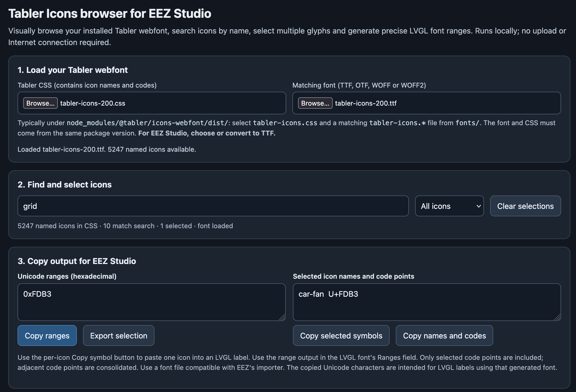
Task: Click the Export selection button
Action: coord(119,336)
